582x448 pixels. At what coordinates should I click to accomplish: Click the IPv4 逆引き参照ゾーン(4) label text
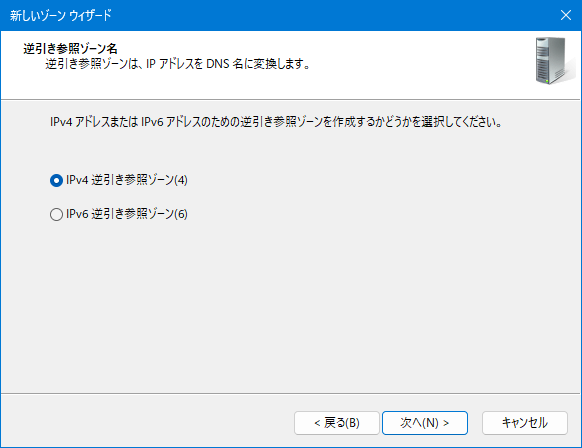tap(127, 180)
